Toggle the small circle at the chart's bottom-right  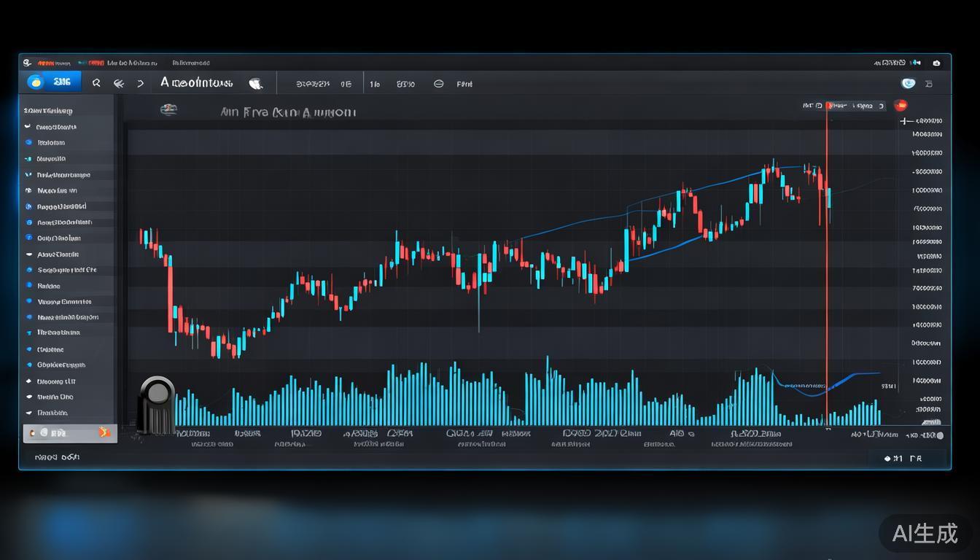[x=939, y=435]
